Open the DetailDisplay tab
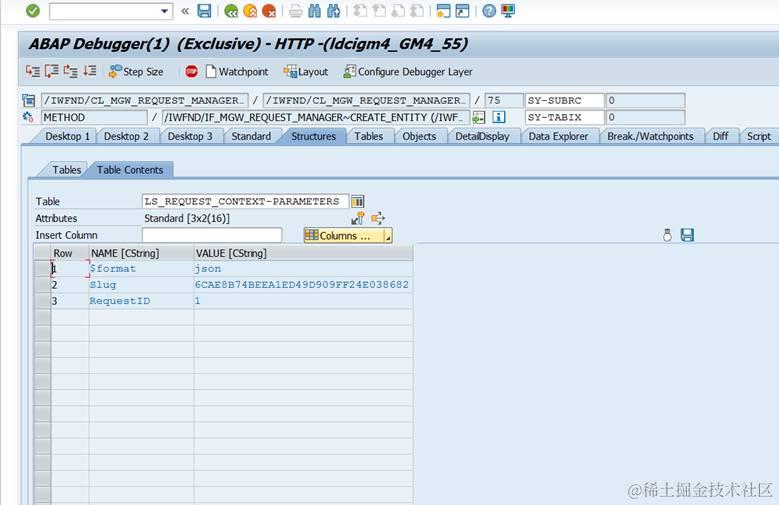The width and height of the screenshot is (779, 505). (482, 136)
